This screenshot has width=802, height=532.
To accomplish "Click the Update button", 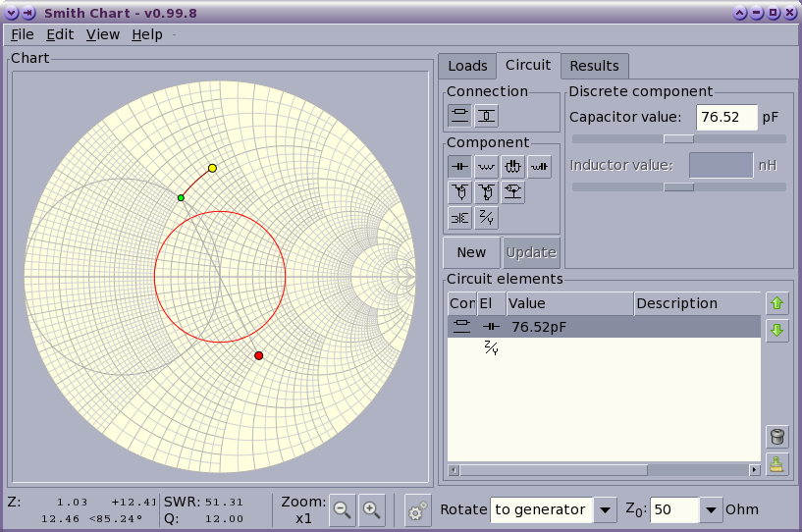I will [531, 252].
